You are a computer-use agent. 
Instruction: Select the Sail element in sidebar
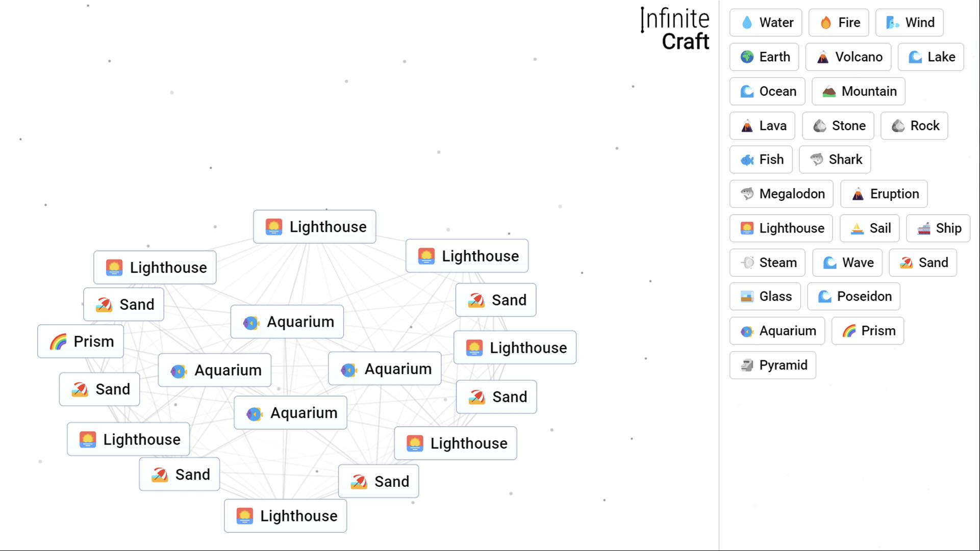[x=870, y=228]
